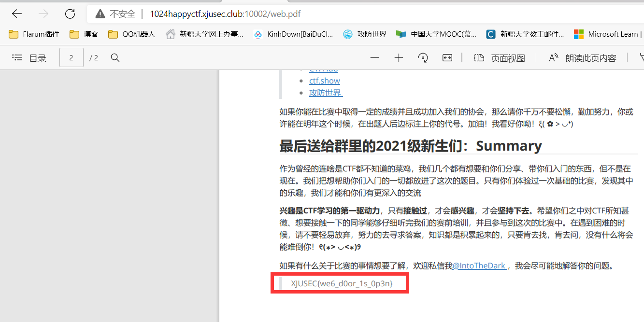Open the QQ机器人 bookmark folder
The image size is (644, 322).
point(132,34)
